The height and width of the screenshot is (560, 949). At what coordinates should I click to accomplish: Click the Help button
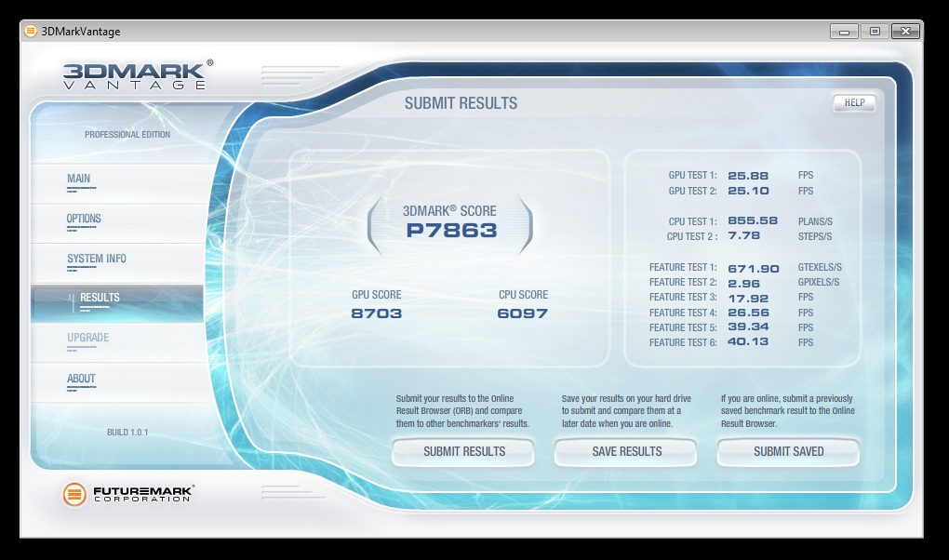(x=854, y=103)
